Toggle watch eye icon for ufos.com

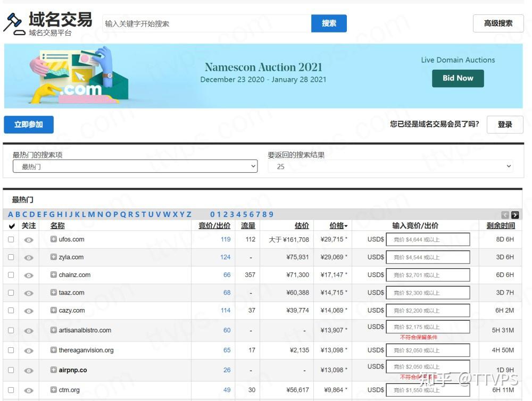(29, 240)
